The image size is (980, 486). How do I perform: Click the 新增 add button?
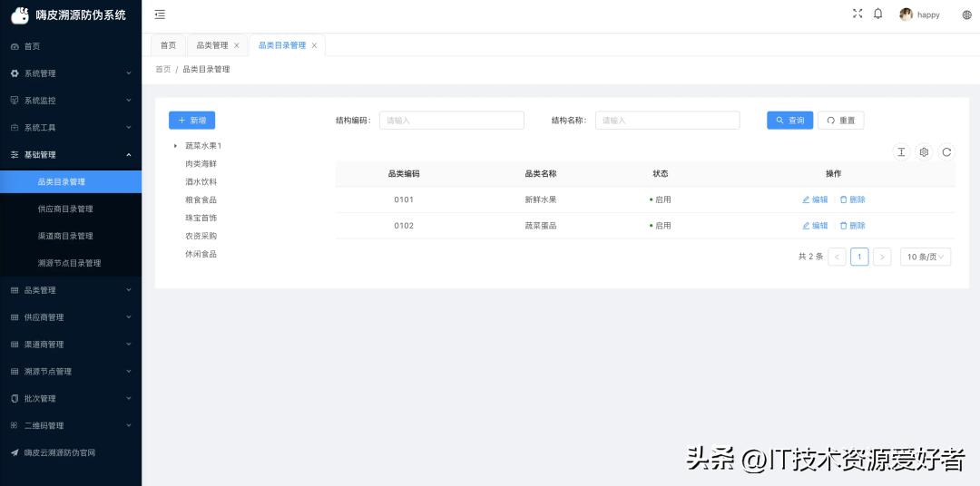tap(191, 120)
